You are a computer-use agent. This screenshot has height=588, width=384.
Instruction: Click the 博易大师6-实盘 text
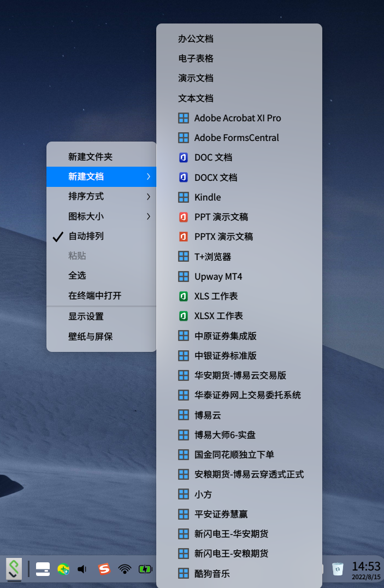coord(225,434)
